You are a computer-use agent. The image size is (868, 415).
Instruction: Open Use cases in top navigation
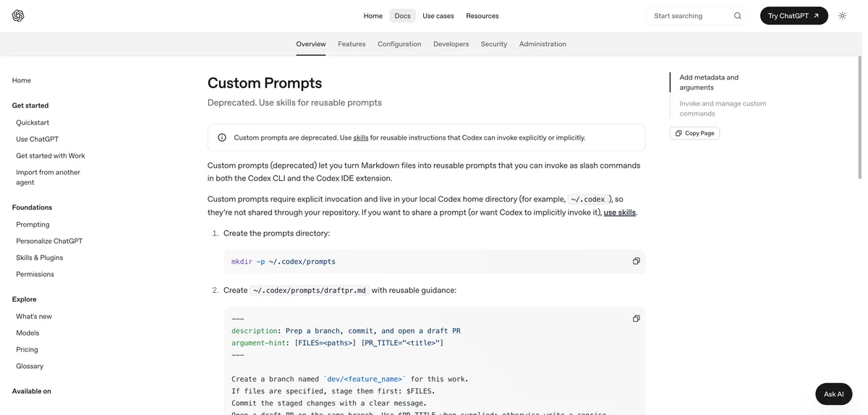[x=438, y=16]
